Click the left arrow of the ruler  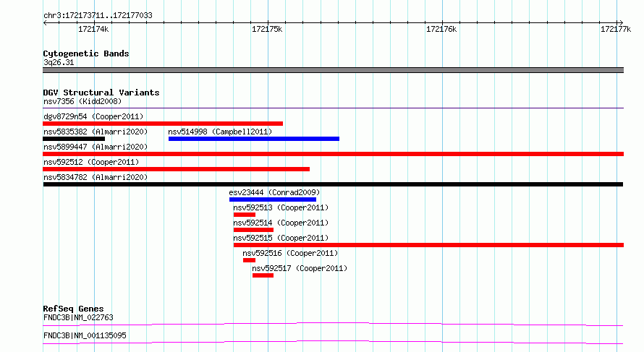pos(45,22)
